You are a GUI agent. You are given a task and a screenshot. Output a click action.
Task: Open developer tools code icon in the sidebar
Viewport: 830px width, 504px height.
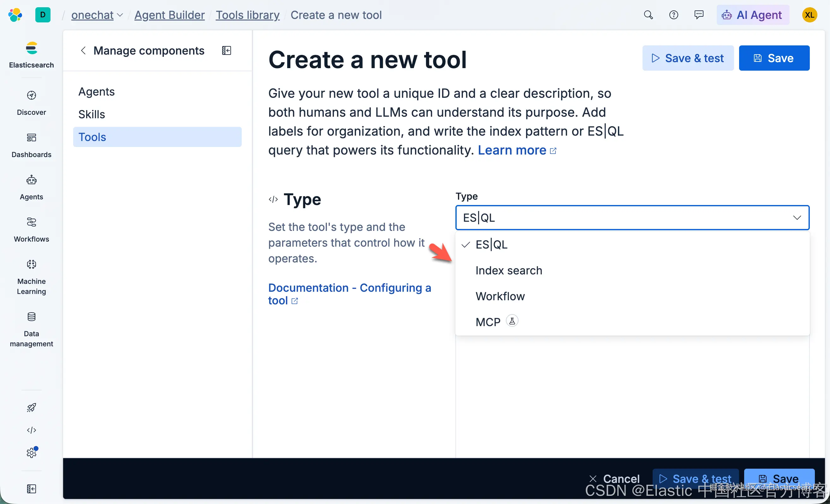[x=31, y=430]
